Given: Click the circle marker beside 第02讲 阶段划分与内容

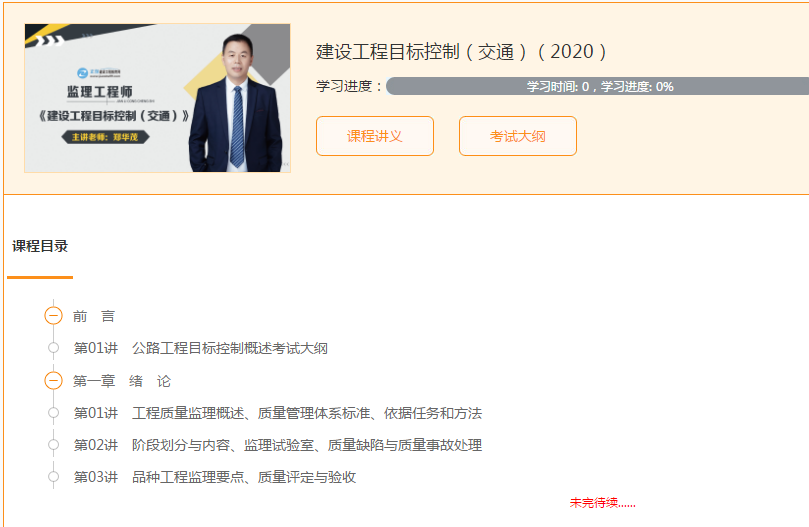Looking at the screenshot, I should (53, 445).
